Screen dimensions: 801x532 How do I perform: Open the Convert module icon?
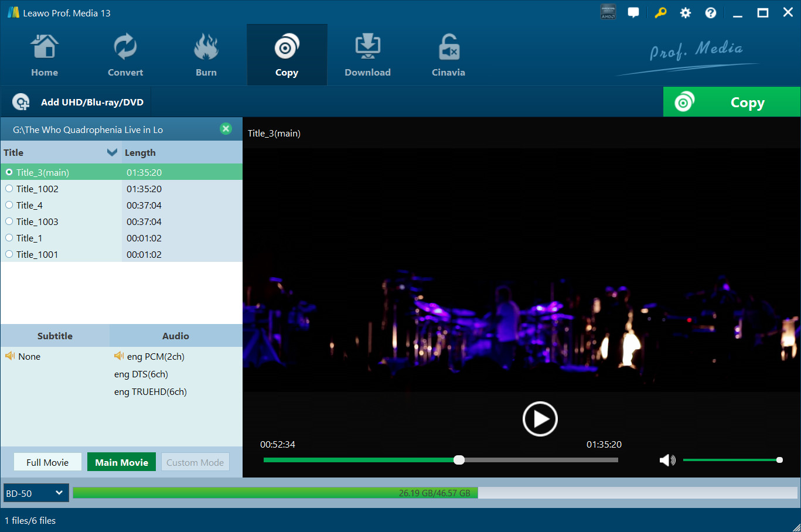pyautogui.click(x=125, y=54)
